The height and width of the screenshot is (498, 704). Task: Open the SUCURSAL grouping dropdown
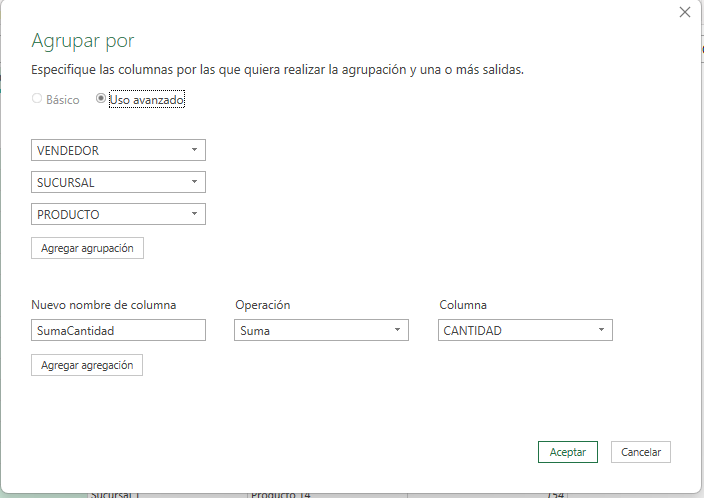click(x=118, y=182)
